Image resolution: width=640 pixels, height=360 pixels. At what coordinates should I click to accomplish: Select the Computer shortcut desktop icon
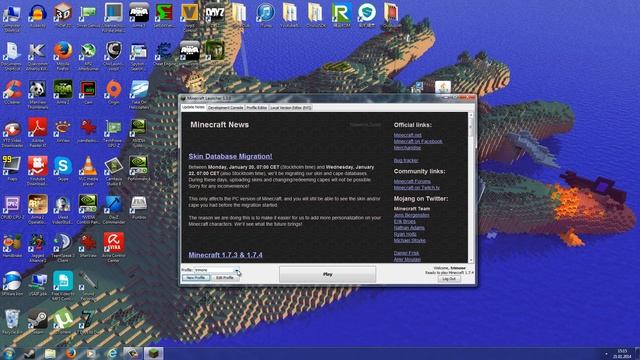click(12, 18)
